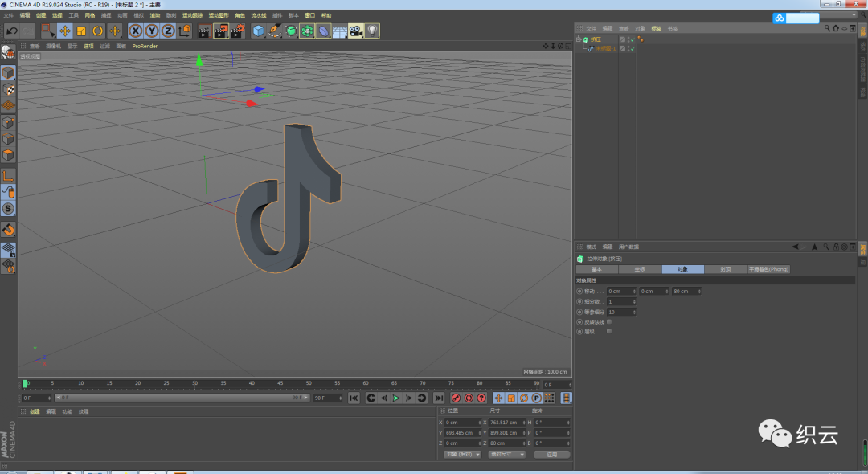The width and height of the screenshot is (868, 474).
Task: Click the green array flower icon
Action: coord(307,31)
